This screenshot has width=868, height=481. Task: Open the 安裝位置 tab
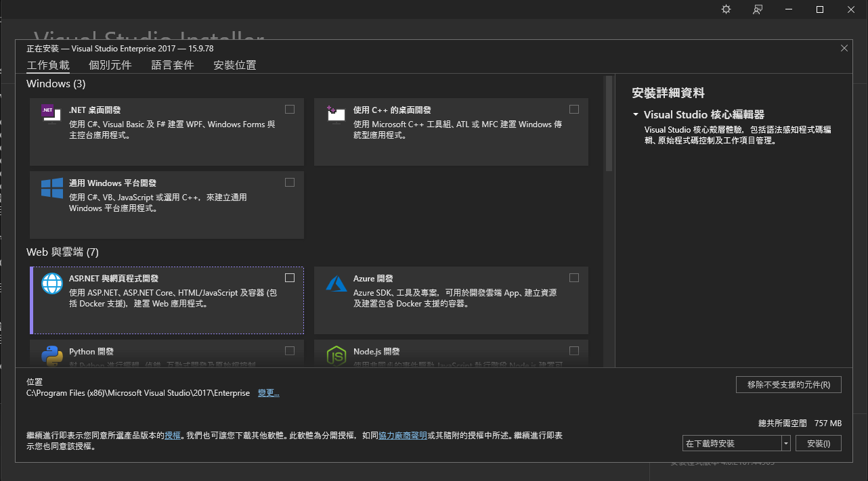(x=235, y=65)
